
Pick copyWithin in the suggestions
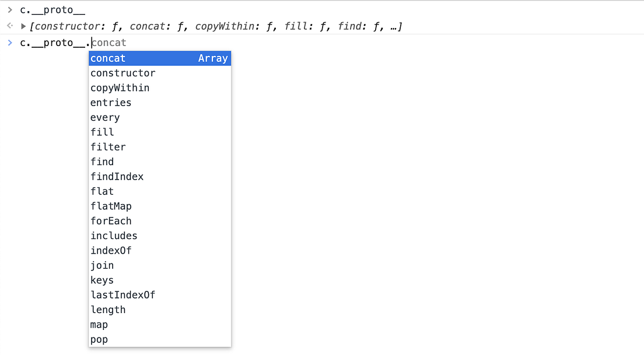160,88
